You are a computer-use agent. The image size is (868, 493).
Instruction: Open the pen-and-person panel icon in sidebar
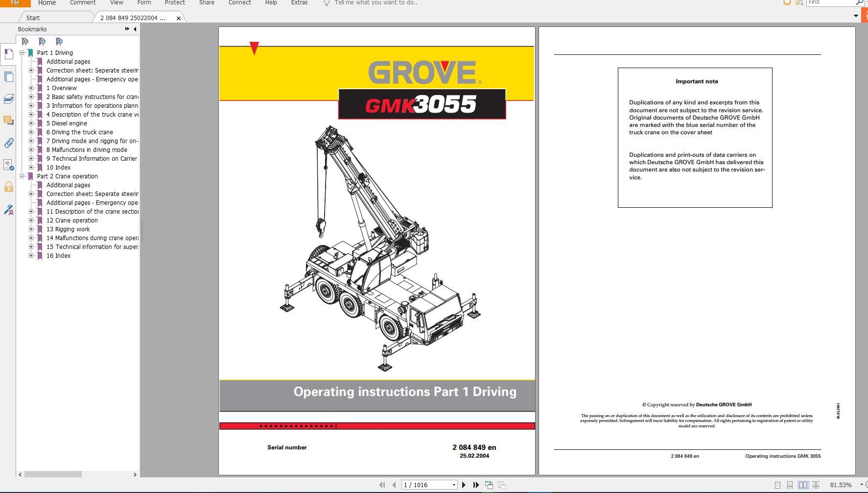coord(8,210)
